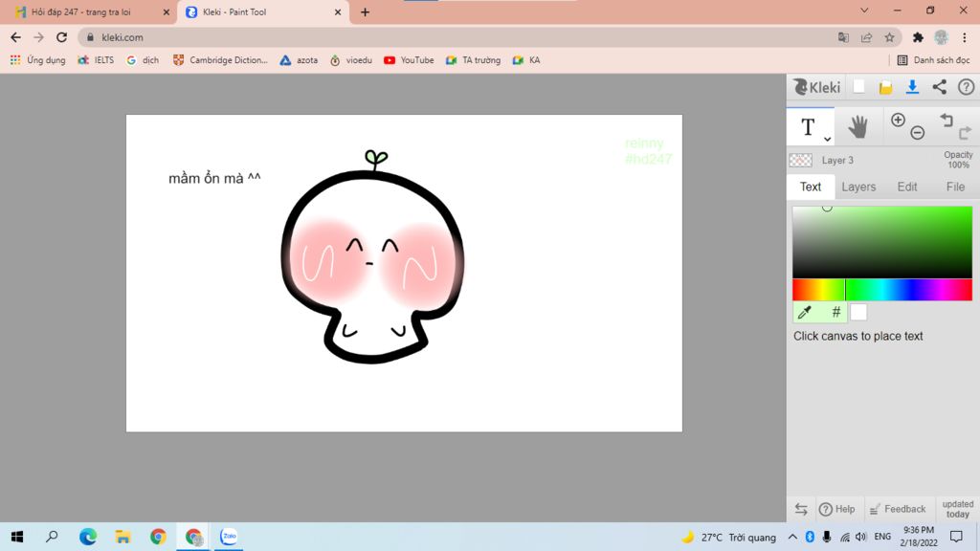Undo the last action in Kleki

947,120
